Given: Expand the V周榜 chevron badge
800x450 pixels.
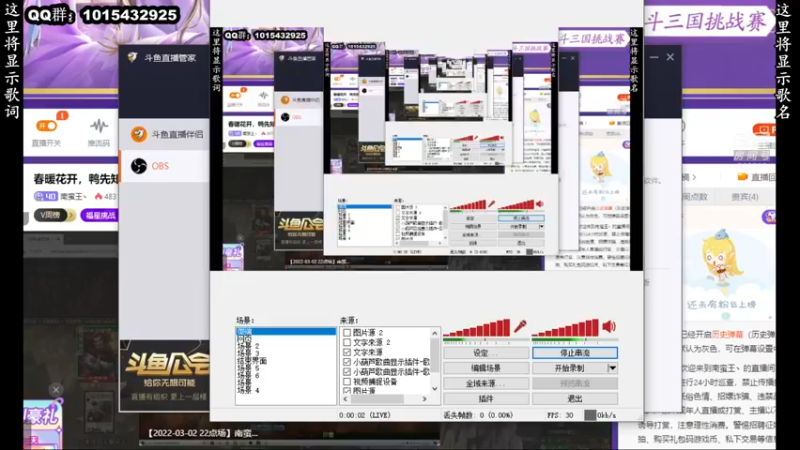Looking at the screenshot, I should 71,215.
